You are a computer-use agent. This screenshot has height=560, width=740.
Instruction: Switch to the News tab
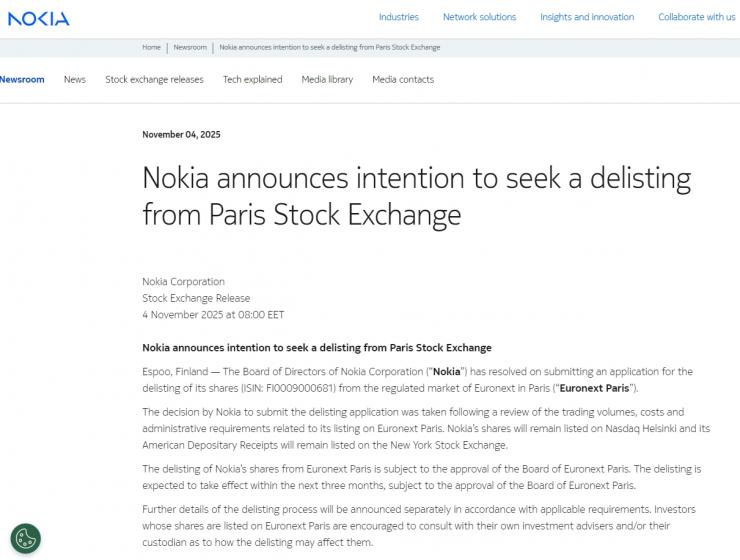(75, 79)
